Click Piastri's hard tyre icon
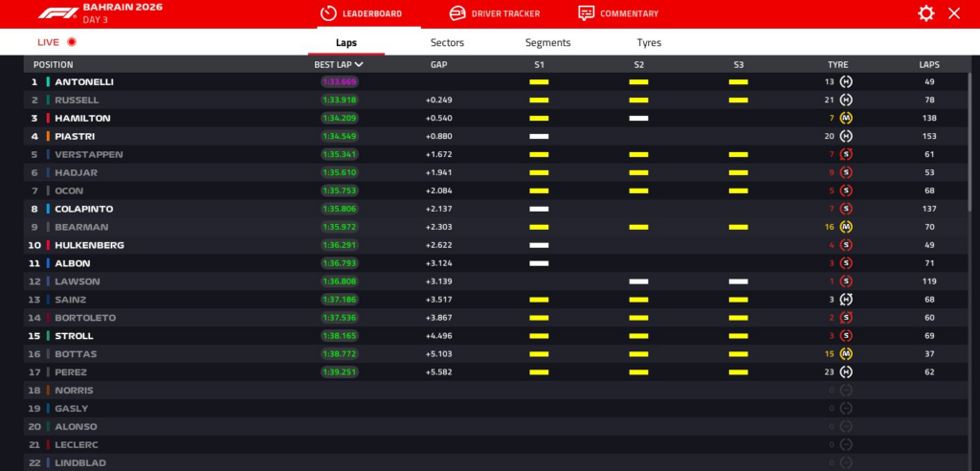980x471 pixels. (846, 136)
